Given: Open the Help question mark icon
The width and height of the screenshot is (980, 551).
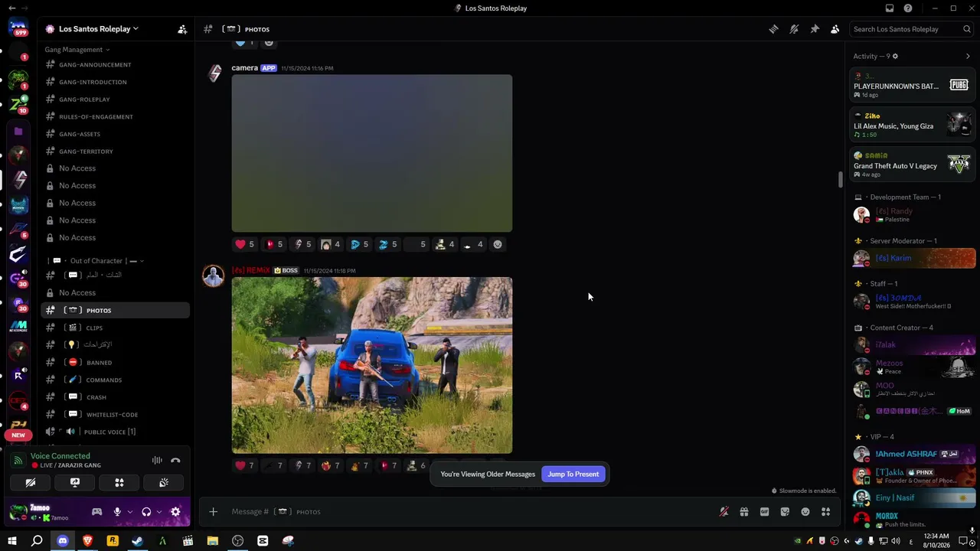Looking at the screenshot, I should tap(908, 8).
